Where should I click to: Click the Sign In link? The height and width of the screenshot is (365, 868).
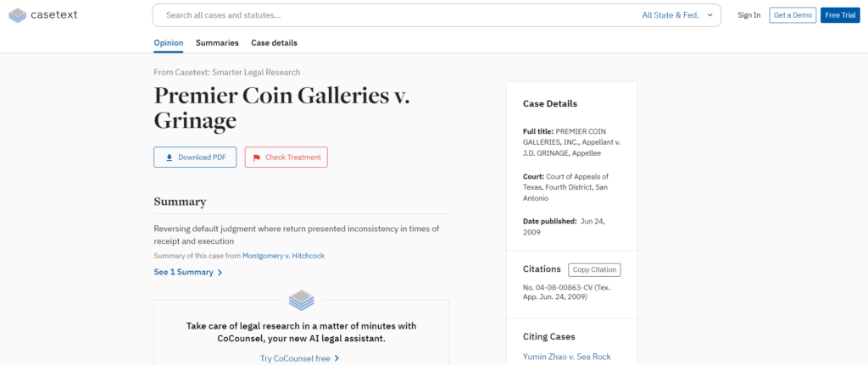[x=749, y=15]
